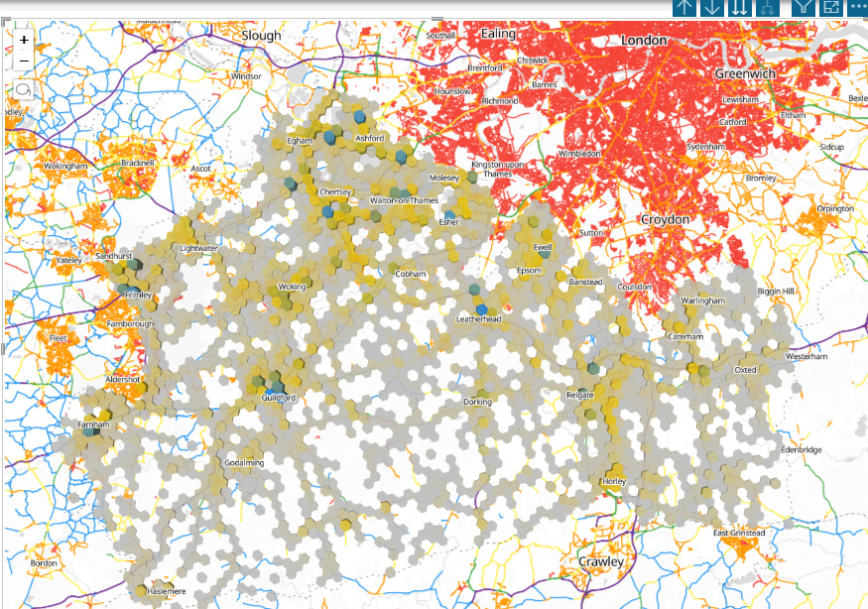Select the Guildford label on the map
This screenshot has width=868, height=609.
(279, 398)
